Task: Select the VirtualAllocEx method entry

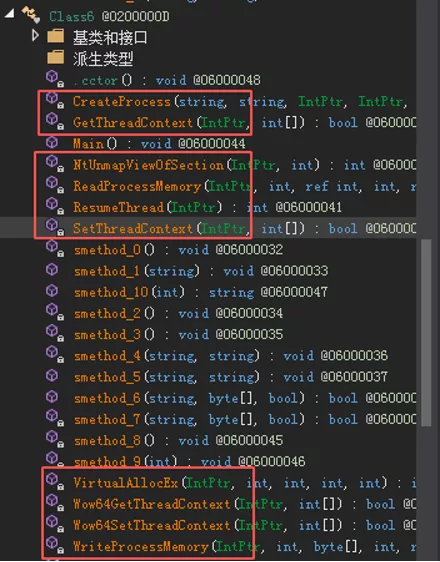Action: pyautogui.click(x=125, y=483)
